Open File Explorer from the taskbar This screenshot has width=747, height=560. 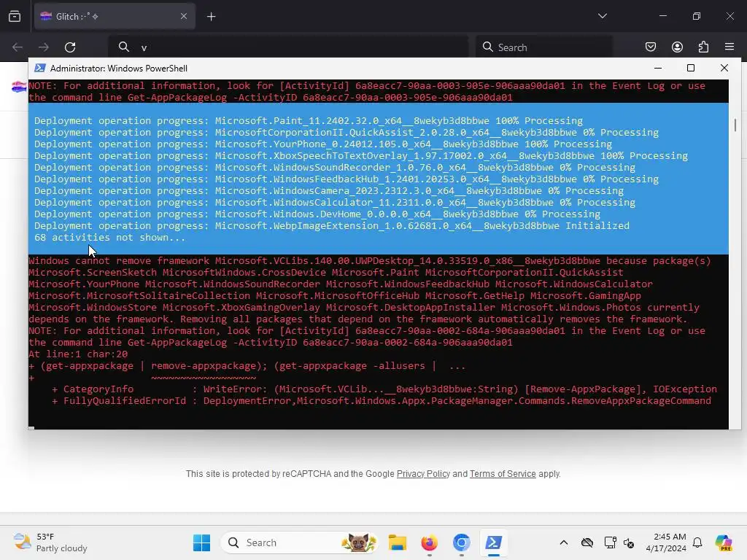coord(397,542)
